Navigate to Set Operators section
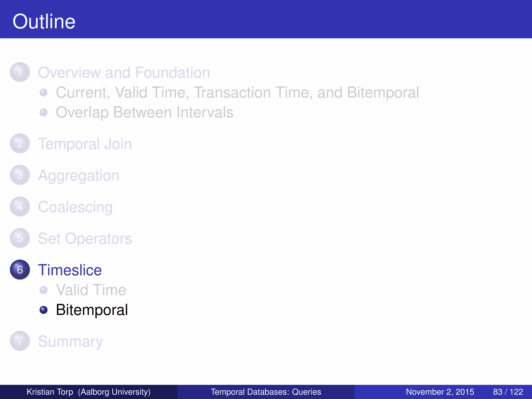532x399 pixels. 85,238
